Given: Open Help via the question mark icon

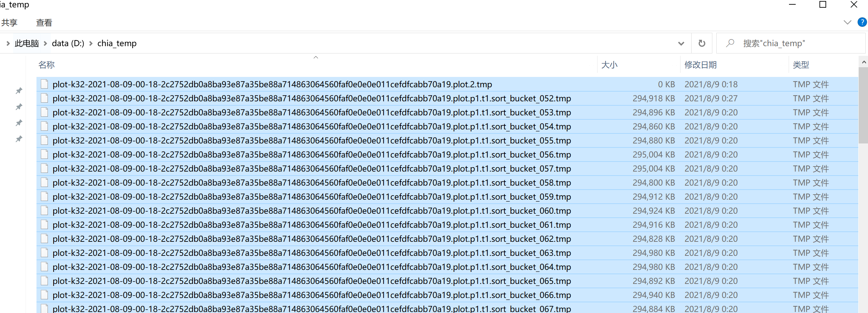Looking at the screenshot, I should tap(862, 22).
